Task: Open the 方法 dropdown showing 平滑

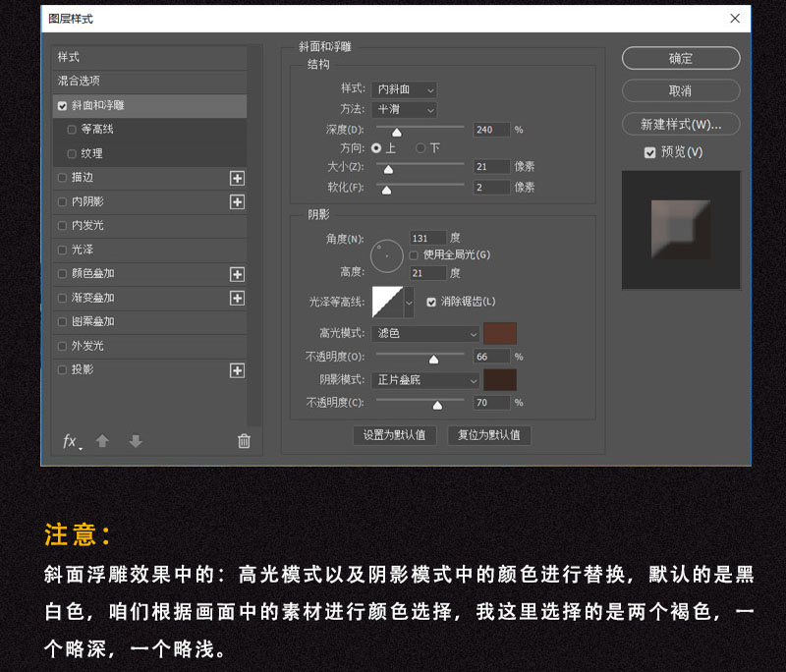Action: pos(405,110)
